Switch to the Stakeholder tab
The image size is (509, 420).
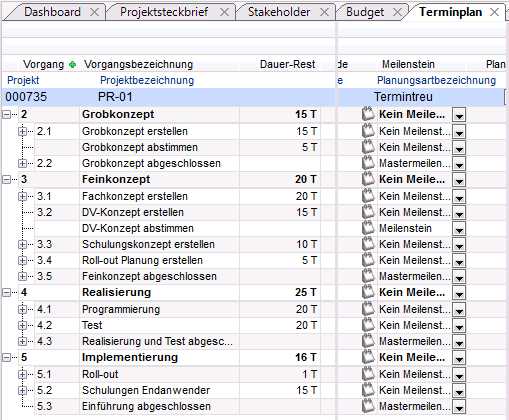[x=279, y=12]
